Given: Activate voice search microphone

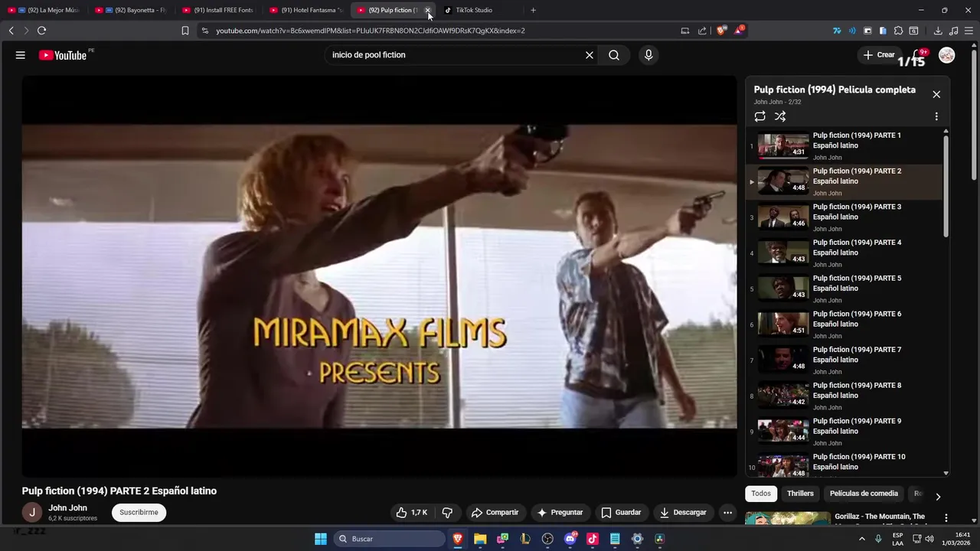Looking at the screenshot, I should coord(648,55).
